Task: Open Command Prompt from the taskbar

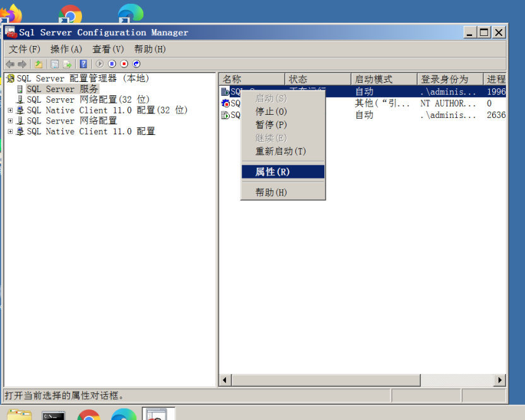Action: 54,414
